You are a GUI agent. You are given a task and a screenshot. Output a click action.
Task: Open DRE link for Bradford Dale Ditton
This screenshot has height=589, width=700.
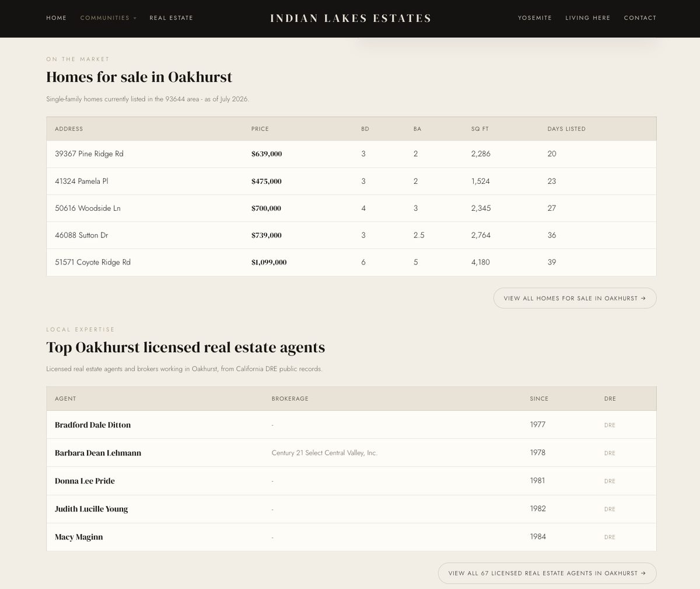pos(610,426)
